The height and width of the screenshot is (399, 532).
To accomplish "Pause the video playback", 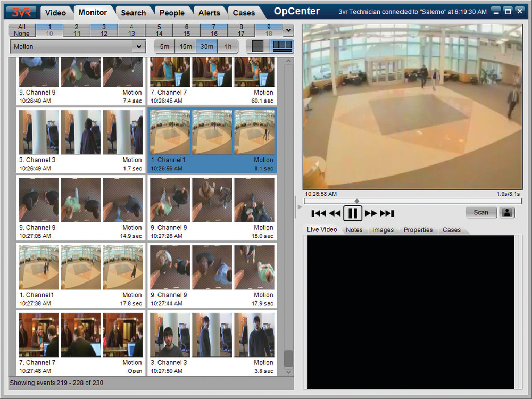I will (x=353, y=213).
